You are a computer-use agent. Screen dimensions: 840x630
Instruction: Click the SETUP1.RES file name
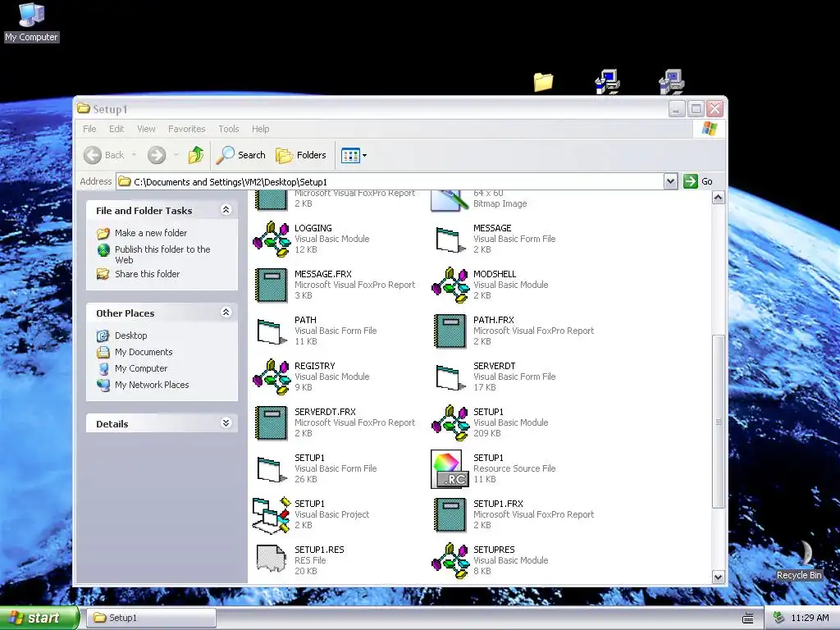click(x=319, y=550)
